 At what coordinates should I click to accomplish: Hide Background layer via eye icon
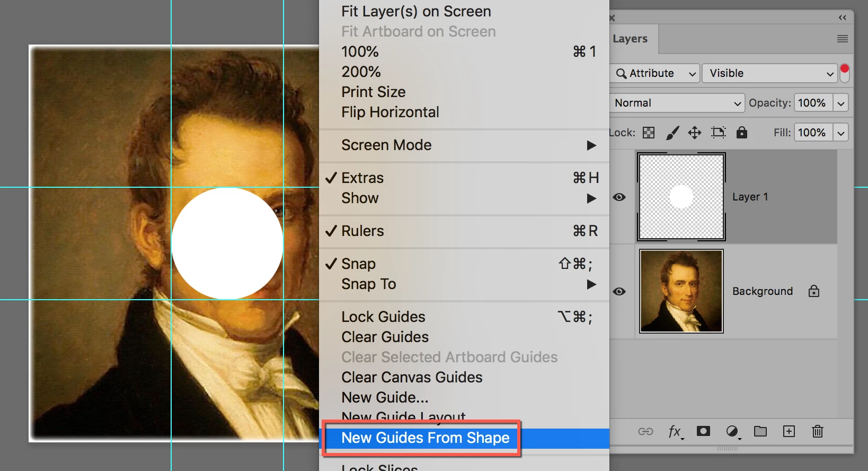coord(619,291)
